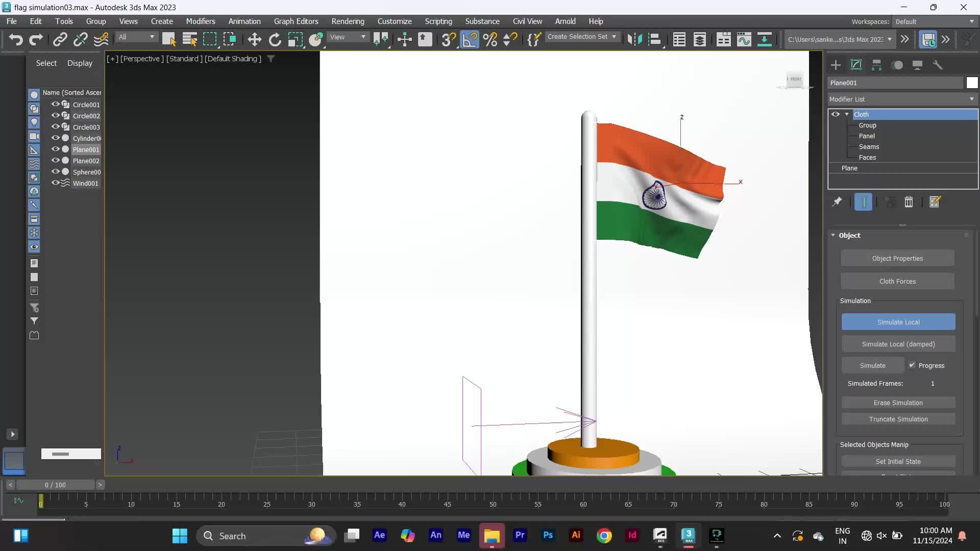The width and height of the screenshot is (980, 551).
Task: Select the Bind to Space Warp tool
Action: 101,39
